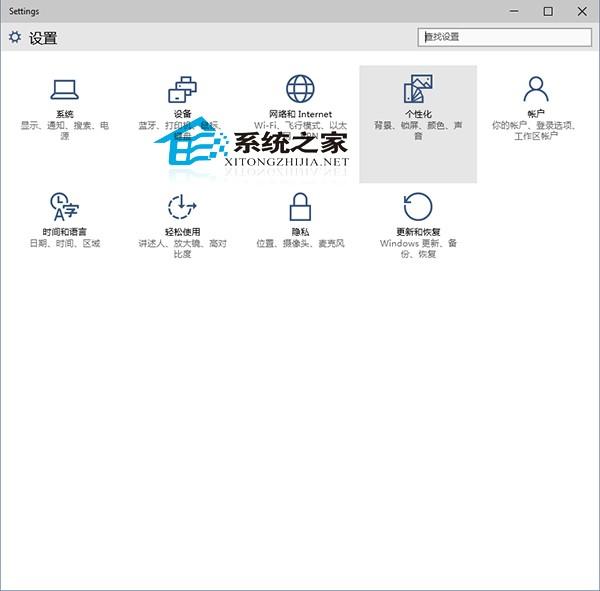The height and width of the screenshot is (591, 600).
Task: Click the Windows 更新、备份、恢复 description
Action: coord(418,248)
